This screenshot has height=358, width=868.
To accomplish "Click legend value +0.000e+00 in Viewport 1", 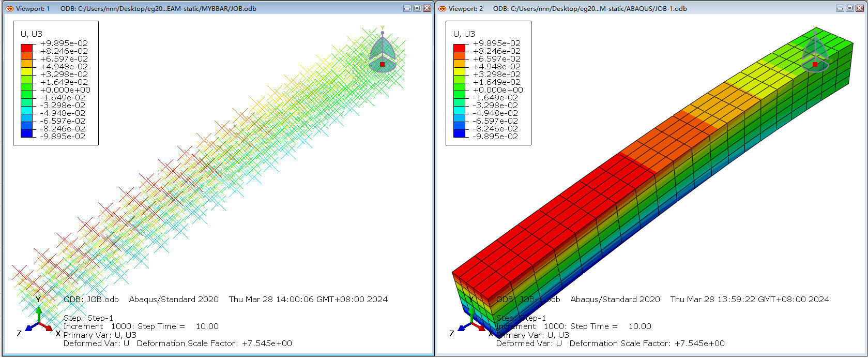I will pyautogui.click(x=65, y=90).
